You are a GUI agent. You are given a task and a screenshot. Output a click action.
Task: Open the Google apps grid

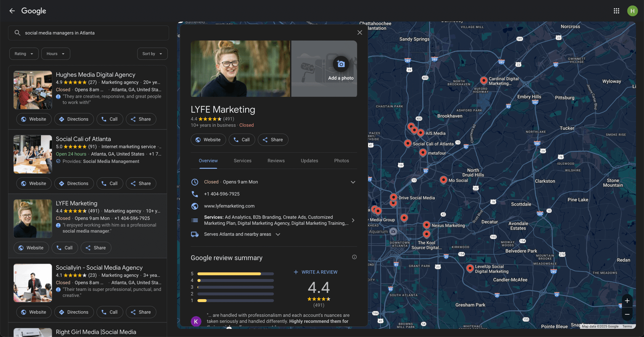point(616,11)
